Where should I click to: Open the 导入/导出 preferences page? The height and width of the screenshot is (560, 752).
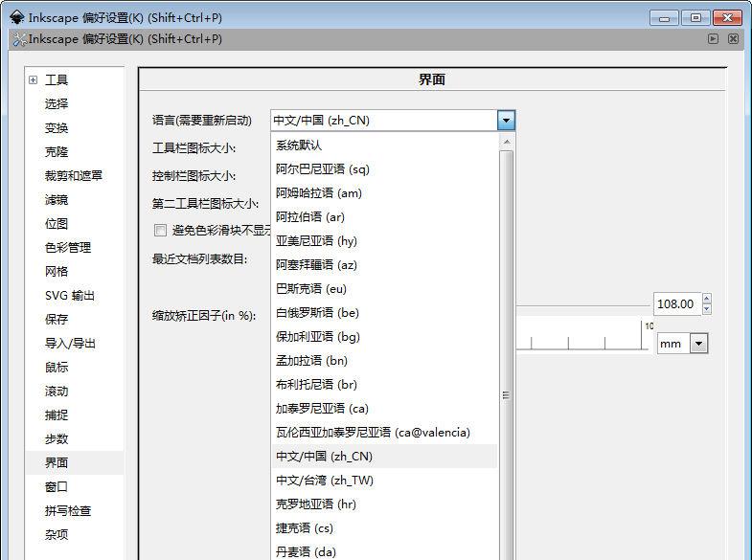click(x=70, y=344)
